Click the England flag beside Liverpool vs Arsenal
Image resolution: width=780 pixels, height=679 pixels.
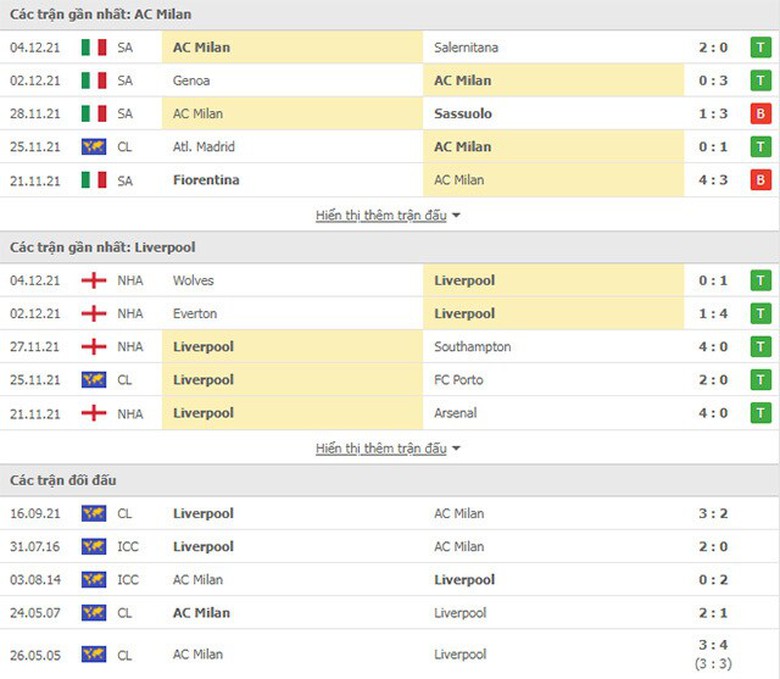pos(94,413)
